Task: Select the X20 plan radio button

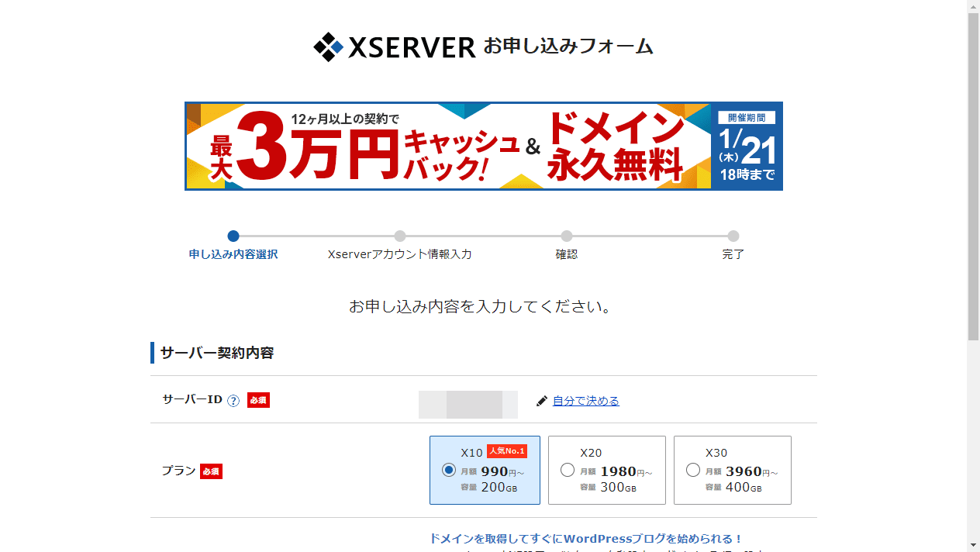Action: tap(567, 470)
